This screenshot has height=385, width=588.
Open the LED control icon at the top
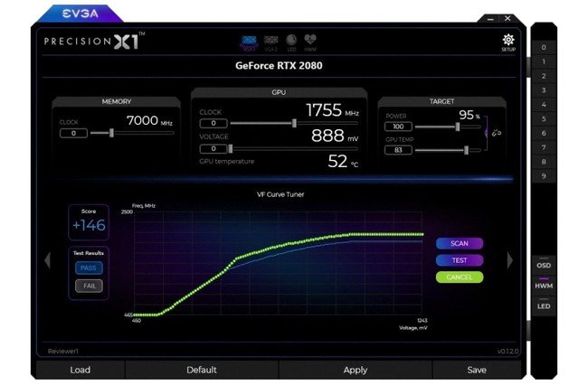coord(291,43)
